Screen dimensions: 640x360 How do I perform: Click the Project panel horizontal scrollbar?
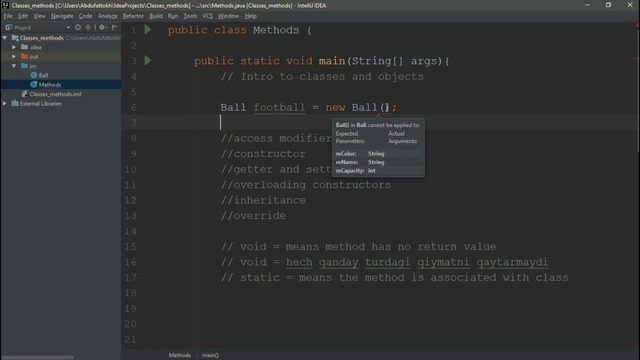point(38,358)
